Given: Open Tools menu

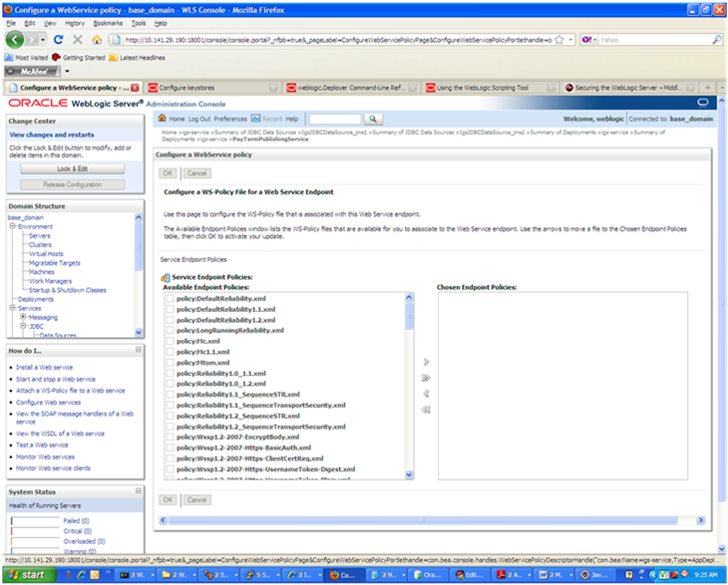Looking at the screenshot, I should coord(139,23).
